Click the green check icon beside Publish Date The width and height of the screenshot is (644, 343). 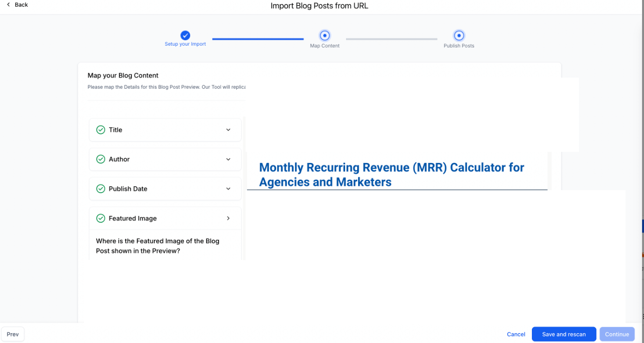(x=100, y=189)
